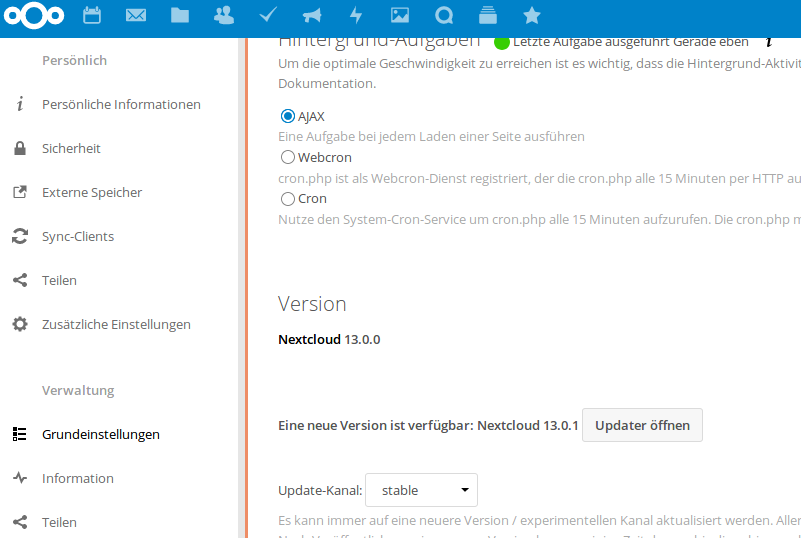Click the Nextcloud 13.0.0 version text
The width and height of the screenshot is (801, 538).
tap(329, 339)
